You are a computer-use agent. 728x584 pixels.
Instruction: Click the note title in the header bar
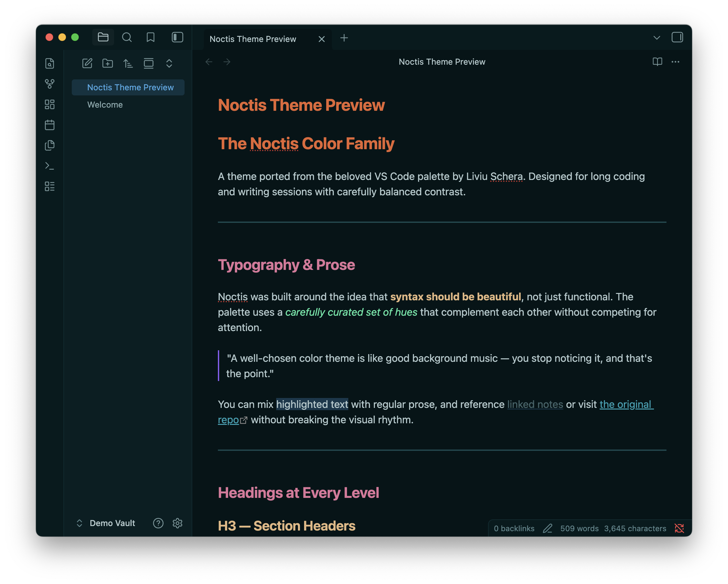coord(442,62)
